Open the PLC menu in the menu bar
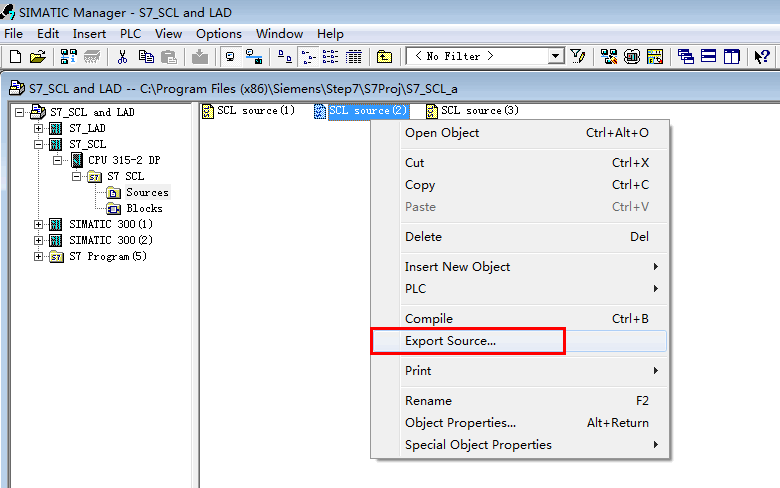The image size is (780, 488). click(x=130, y=34)
